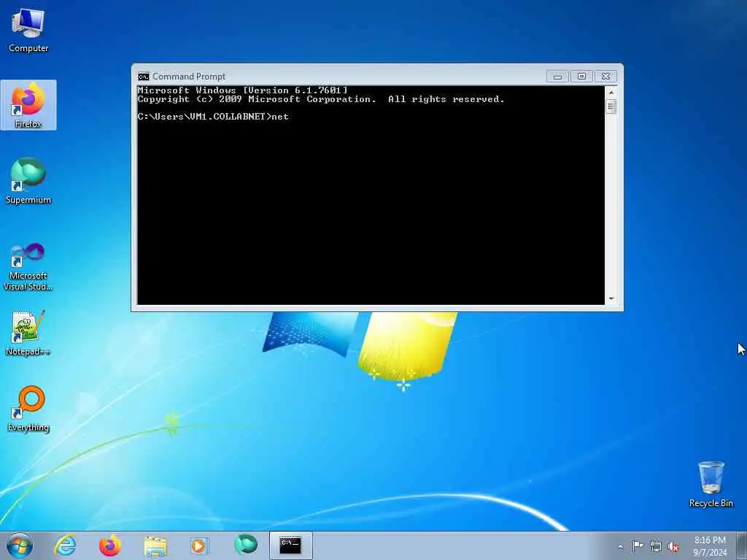Select the Supermium desktop shortcut
The width and height of the screenshot is (747, 560).
(28, 181)
